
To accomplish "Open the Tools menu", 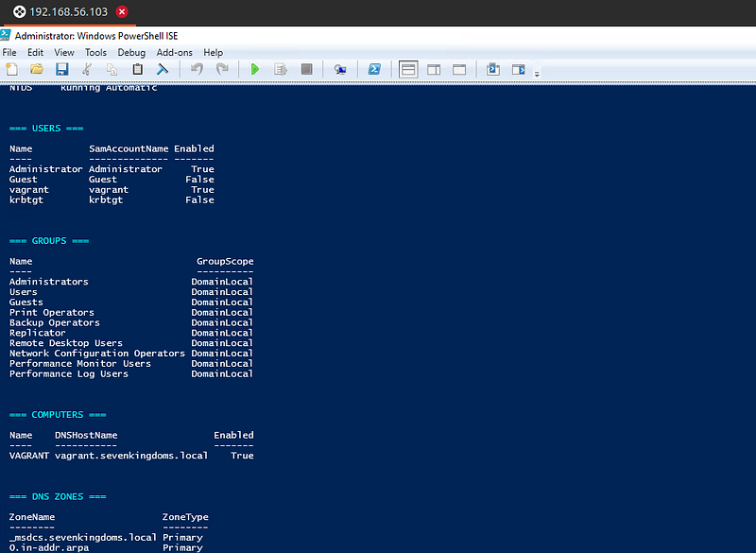I will [95, 53].
